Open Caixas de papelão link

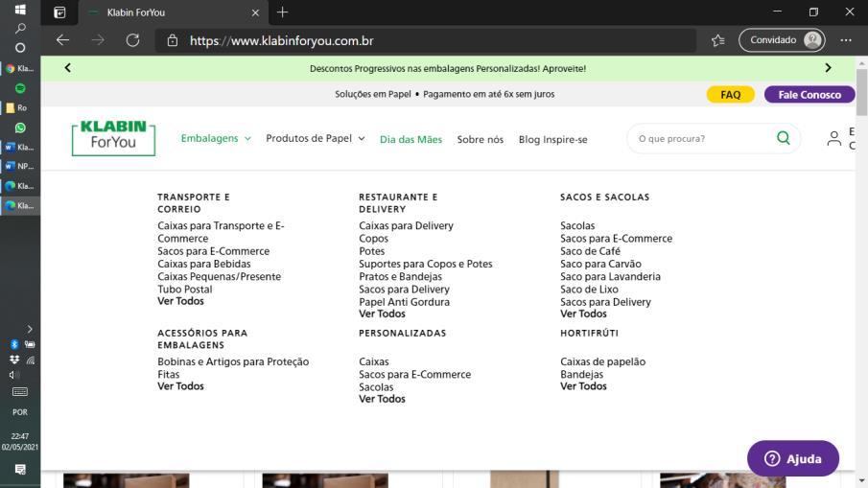click(x=603, y=361)
